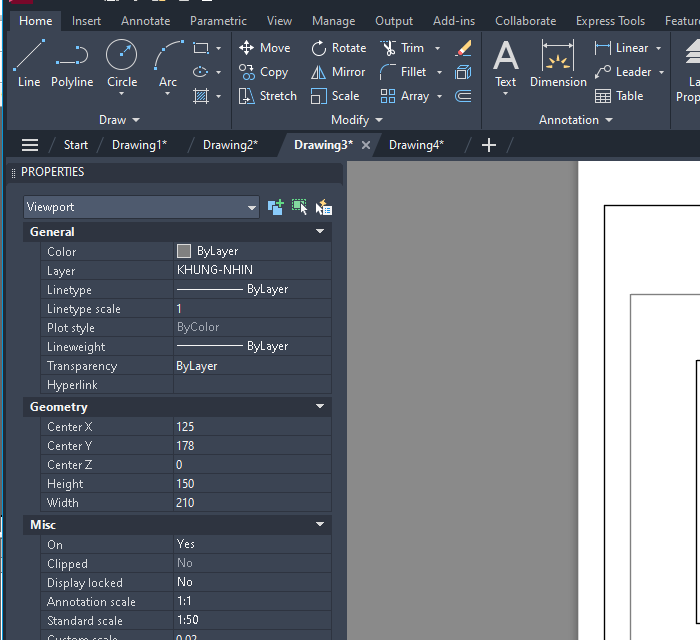Open the View ribbon tab

point(279,21)
